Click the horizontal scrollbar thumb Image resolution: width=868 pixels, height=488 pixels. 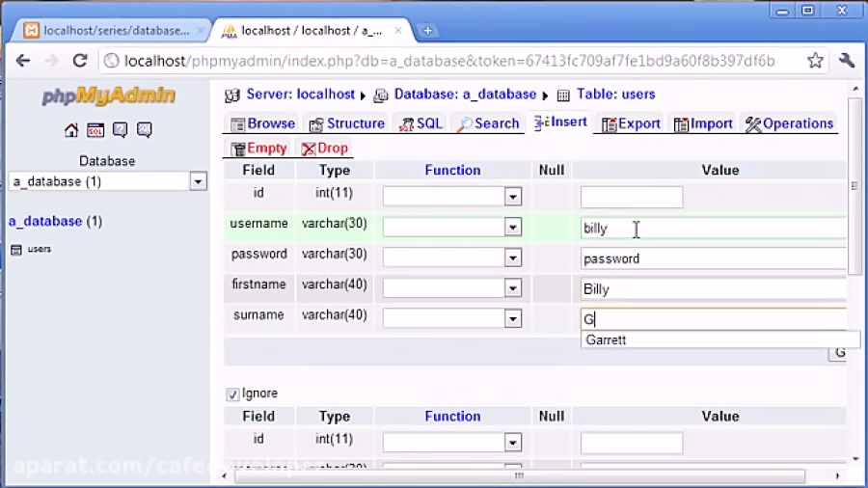click(x=519, y=475)
